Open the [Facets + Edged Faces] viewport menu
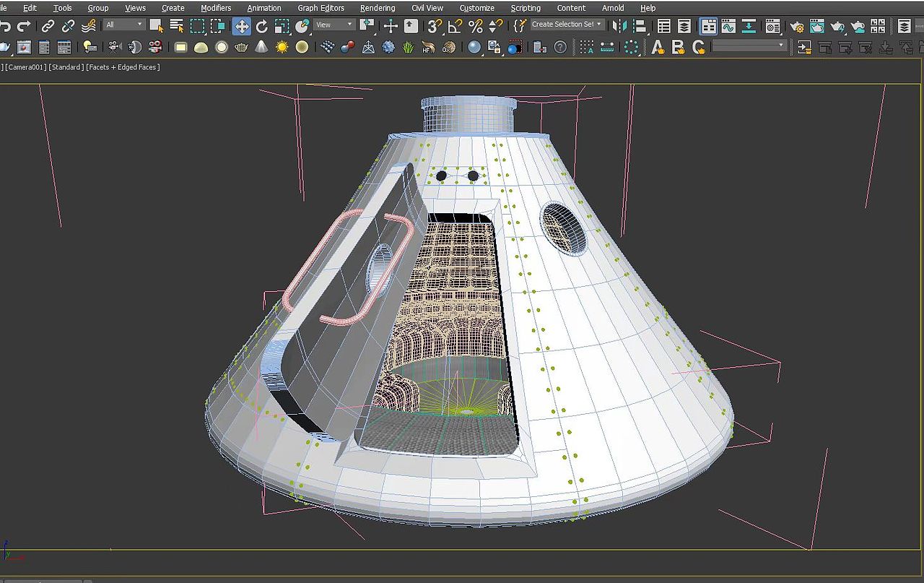This screenshot has height=583, width=924. 123,67
